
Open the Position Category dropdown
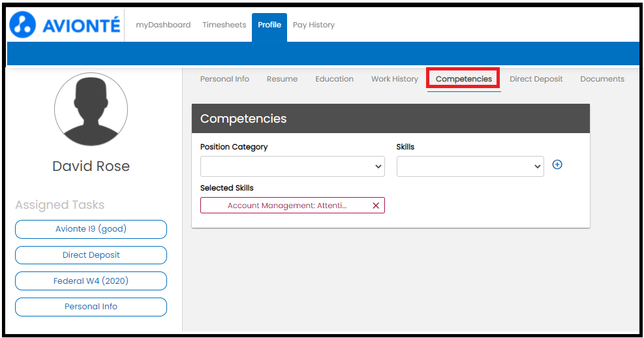(292, 166)
